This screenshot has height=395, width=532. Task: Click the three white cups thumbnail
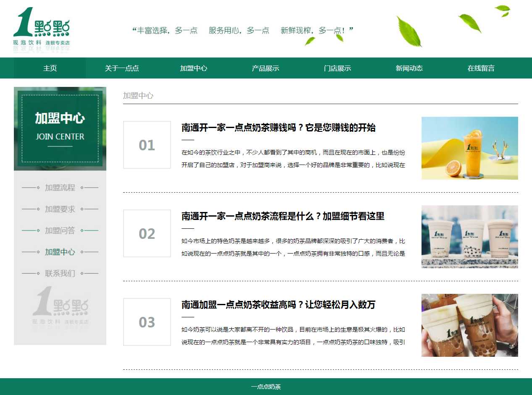[x=469, y=237]
